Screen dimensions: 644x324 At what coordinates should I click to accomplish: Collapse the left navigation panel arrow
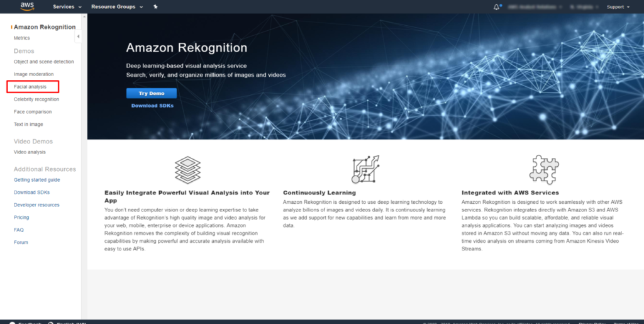(78, 36)
